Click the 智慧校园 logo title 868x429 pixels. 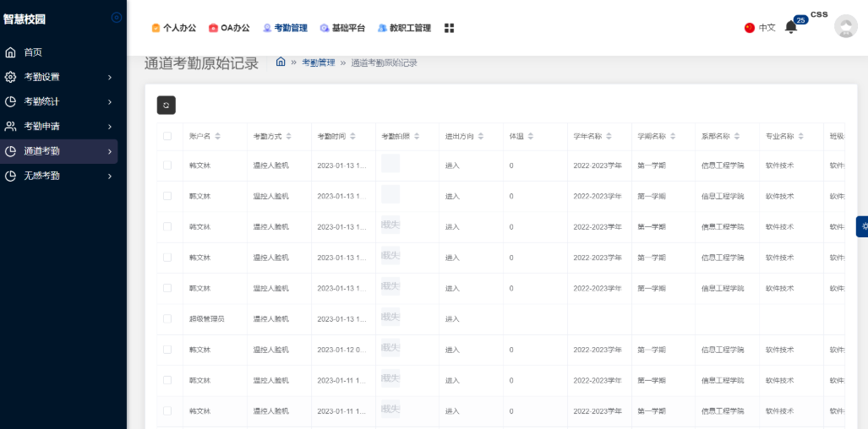25,19
